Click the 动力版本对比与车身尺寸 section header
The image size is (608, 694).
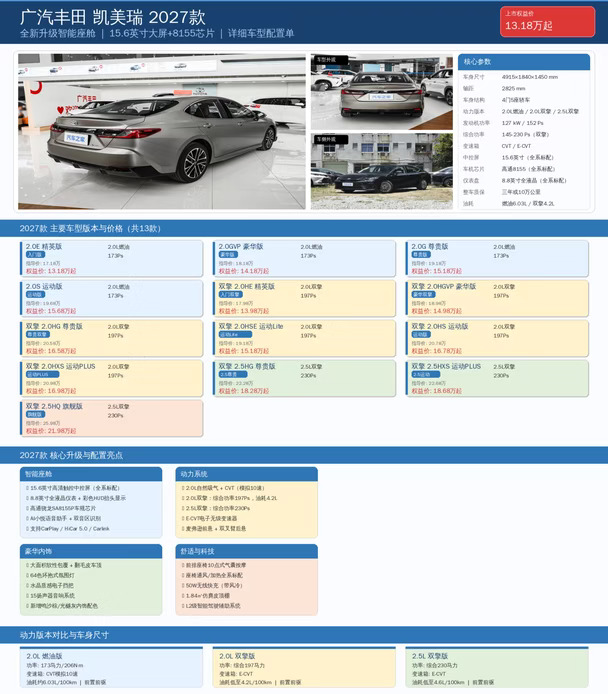304,635
